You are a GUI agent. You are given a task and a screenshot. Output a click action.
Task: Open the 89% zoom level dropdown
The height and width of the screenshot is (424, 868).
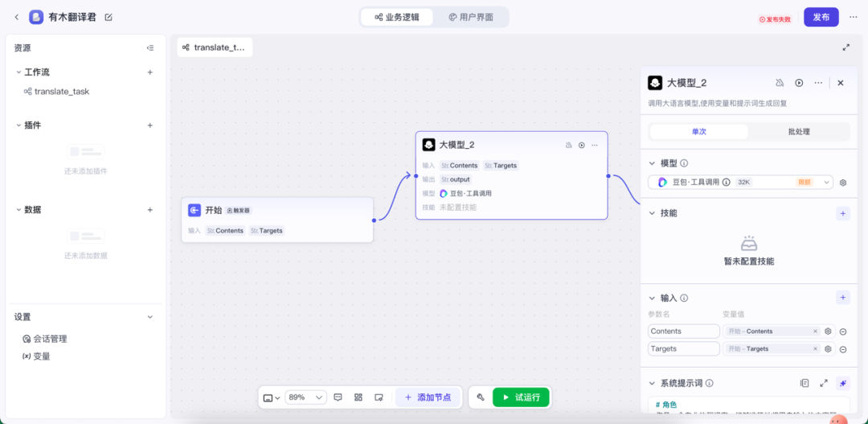tap(305, 397)
